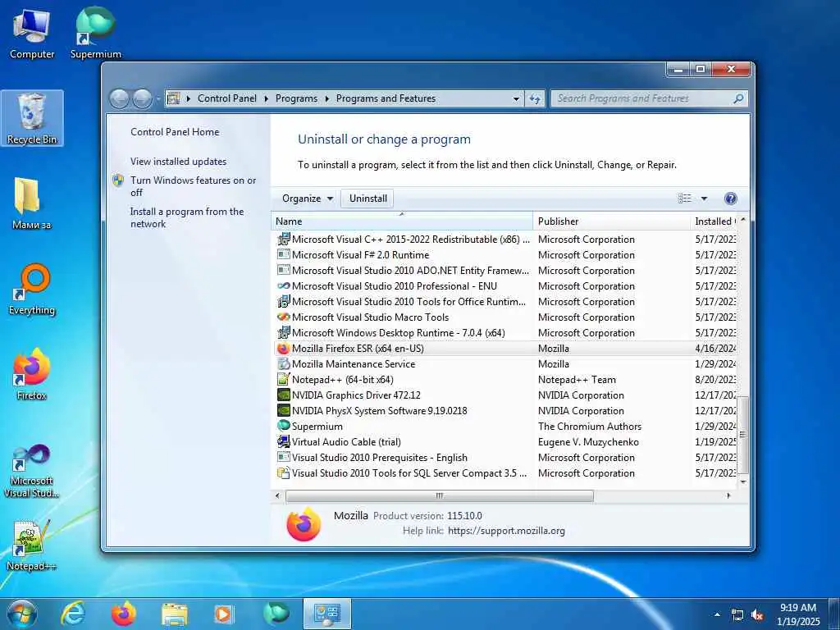
Task: Open the recent pages dropdown arrow
Action: (x=158, y=98)
